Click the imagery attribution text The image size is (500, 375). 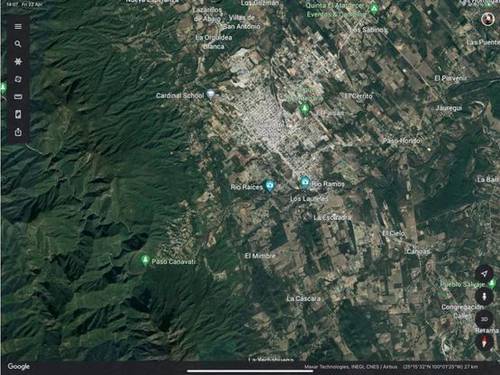(x=350, y=367)
